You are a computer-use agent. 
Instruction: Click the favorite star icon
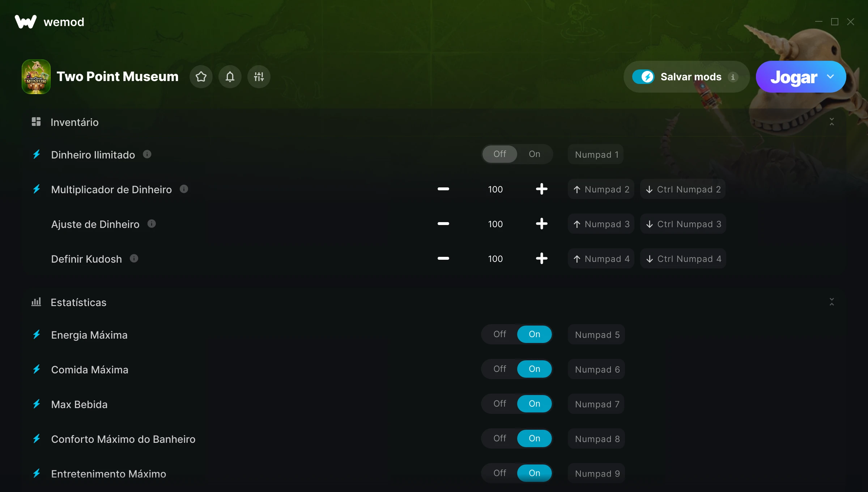coord(201,77)
